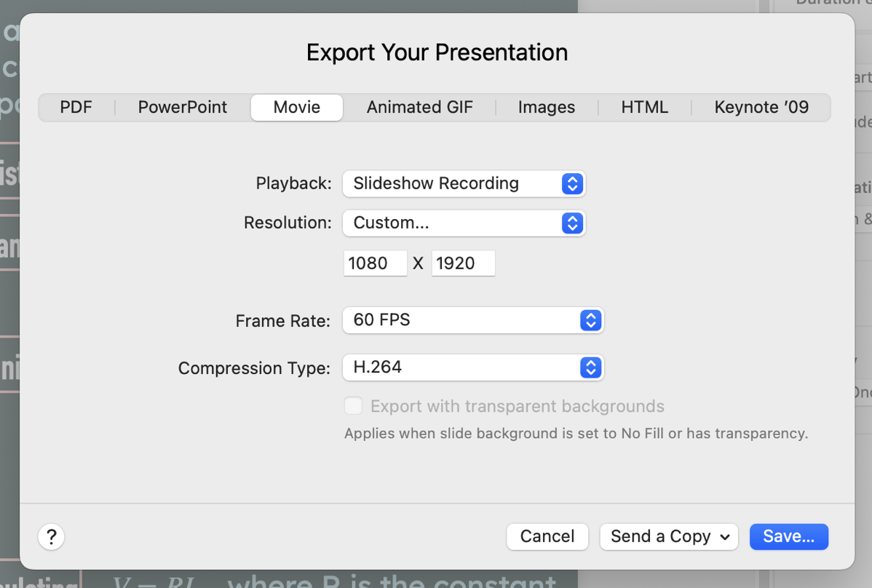
Task: Open the Send a Copy menu
Action: pos(669,537)
